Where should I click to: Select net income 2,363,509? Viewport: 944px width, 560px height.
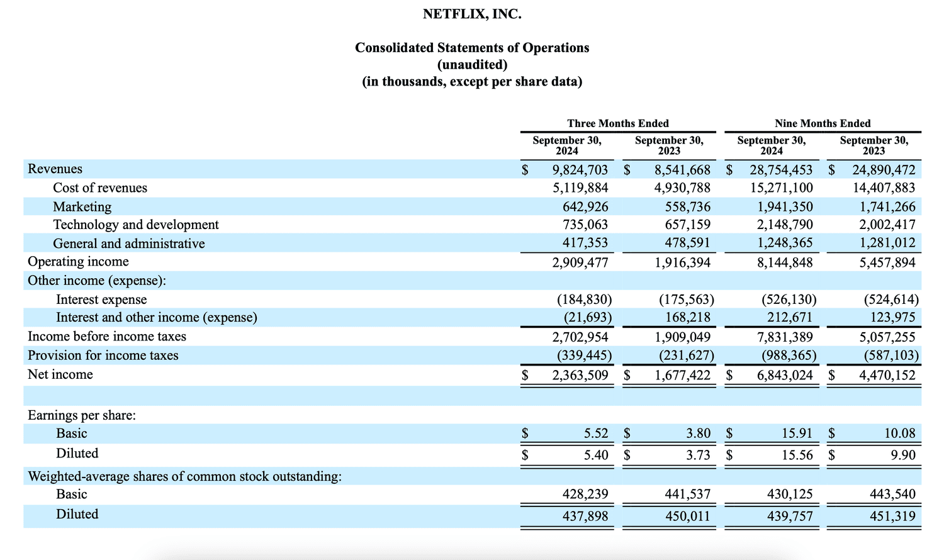click(580, 376)
